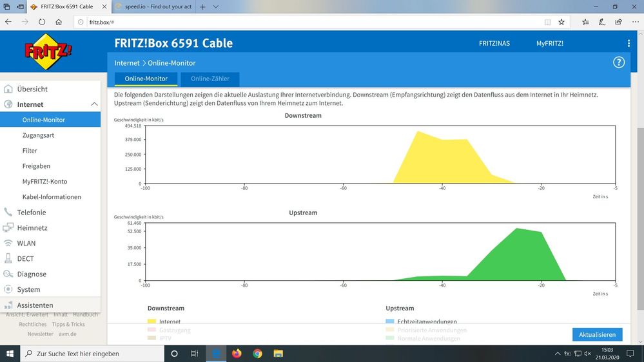Open MyFRITZ!-Konto in the sidebar
644x362 pixels.
point(44,182)
